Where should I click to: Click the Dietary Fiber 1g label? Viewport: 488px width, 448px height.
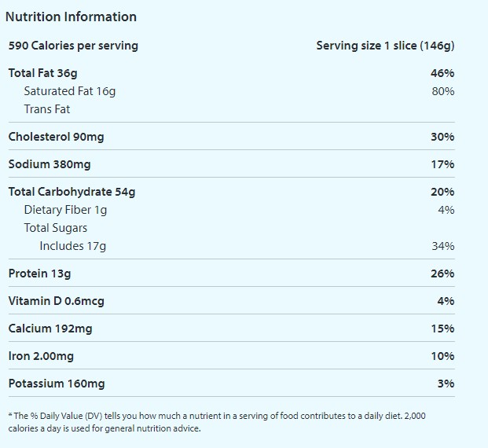[x=65, y=210]
